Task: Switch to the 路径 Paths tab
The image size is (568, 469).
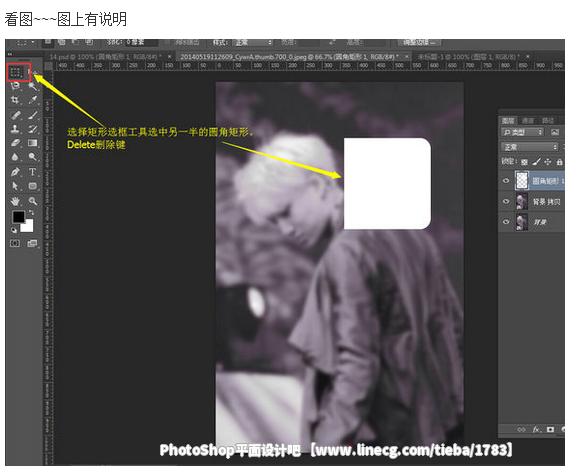Action: (x=548, y=121)
